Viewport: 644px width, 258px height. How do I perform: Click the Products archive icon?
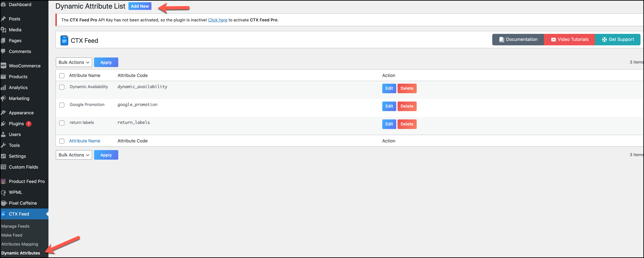click(3, 77)
